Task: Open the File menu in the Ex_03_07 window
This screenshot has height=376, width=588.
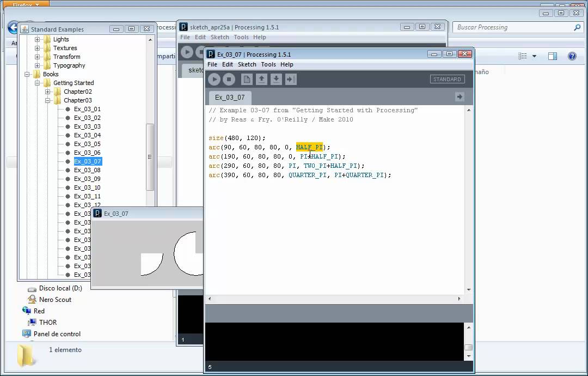Action: pyautogui.click(x=212, y=64)
